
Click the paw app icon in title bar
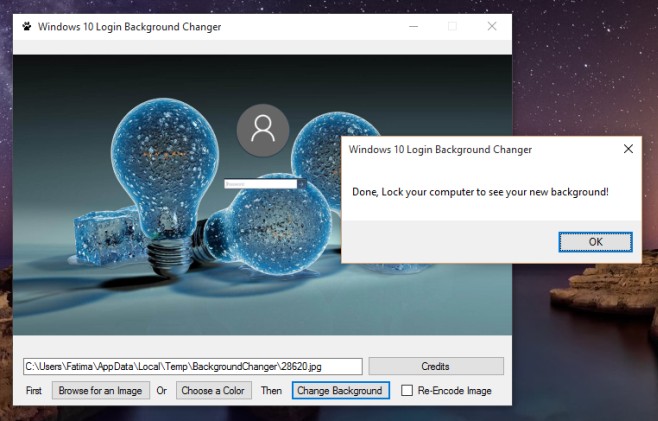click(x=26, y=26)
